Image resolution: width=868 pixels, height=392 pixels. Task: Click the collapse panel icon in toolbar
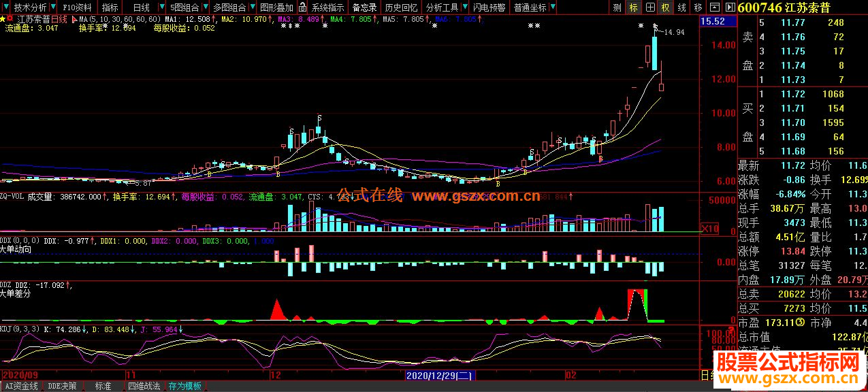pyautogui.click(x=714, y=7)
